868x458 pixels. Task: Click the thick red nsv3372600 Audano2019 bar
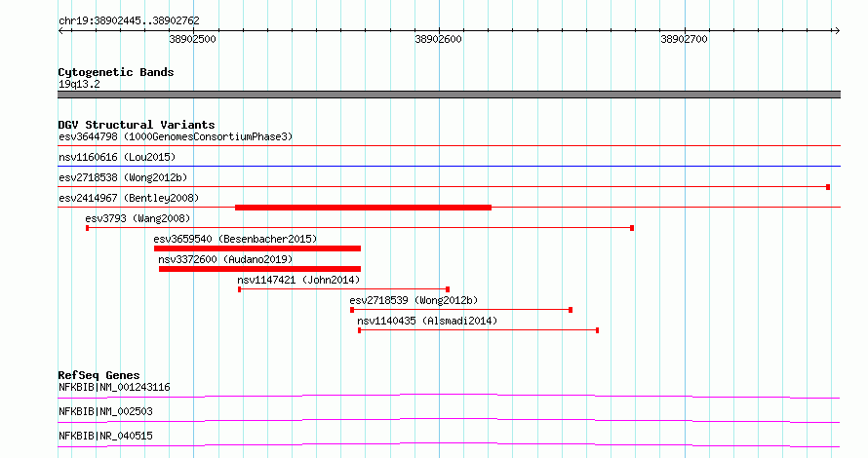(x=259, y=269)
